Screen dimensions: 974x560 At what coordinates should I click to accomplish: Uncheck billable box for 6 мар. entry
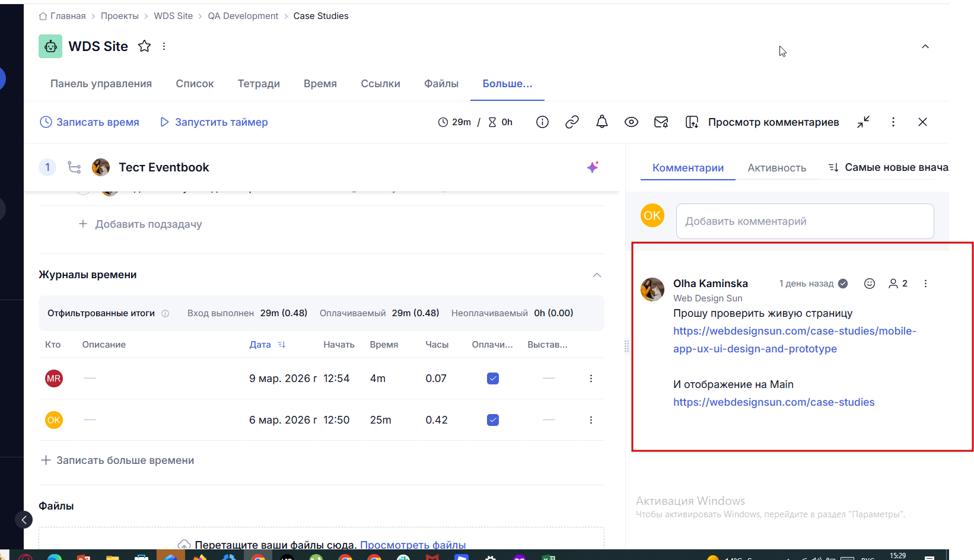click(493, 420)
